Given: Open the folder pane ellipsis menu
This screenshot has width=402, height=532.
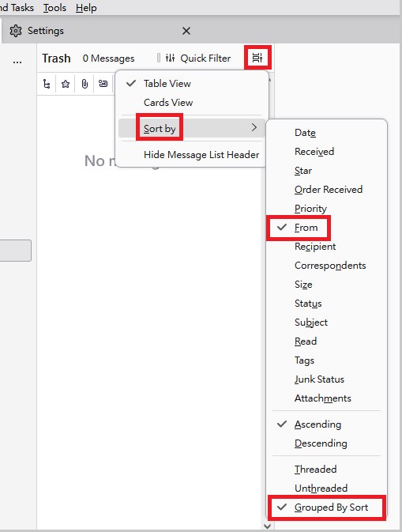Looking at the screenshot, I should pyautogui.click(x=17, y=62).
